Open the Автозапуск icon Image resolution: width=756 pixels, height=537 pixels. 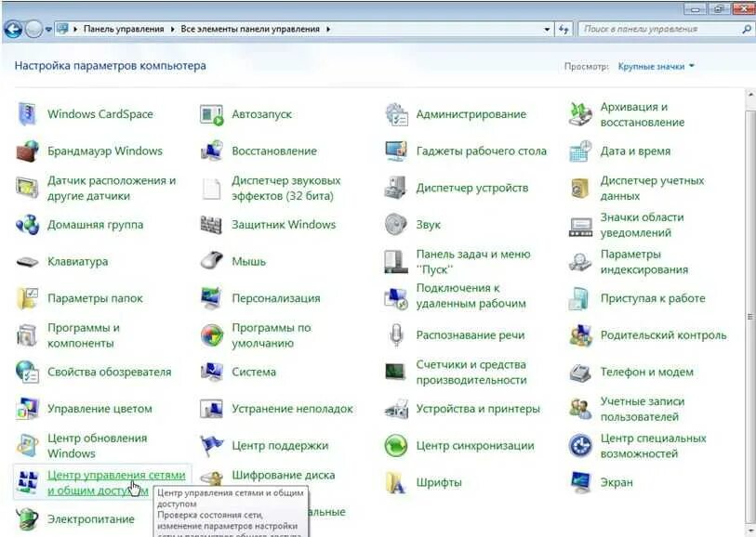point(212,114)
